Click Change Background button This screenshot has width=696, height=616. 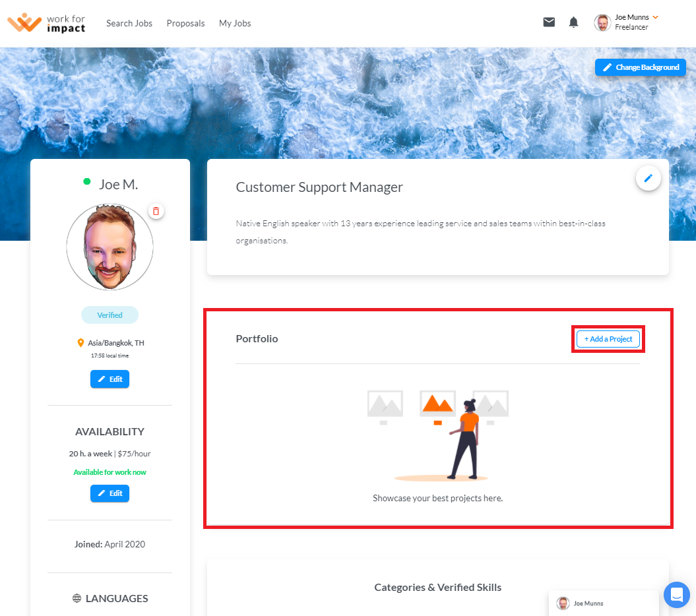640,67
